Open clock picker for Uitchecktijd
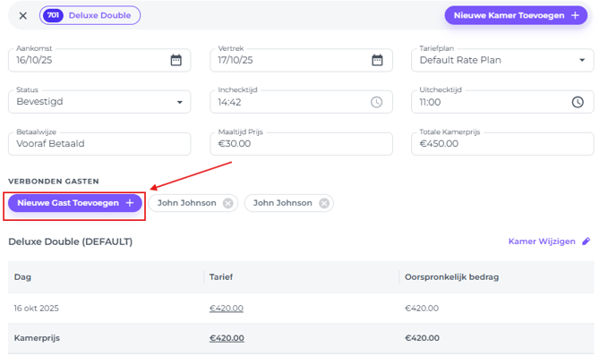The width and height of the screenshot is (600, 364). coord(578,102)
